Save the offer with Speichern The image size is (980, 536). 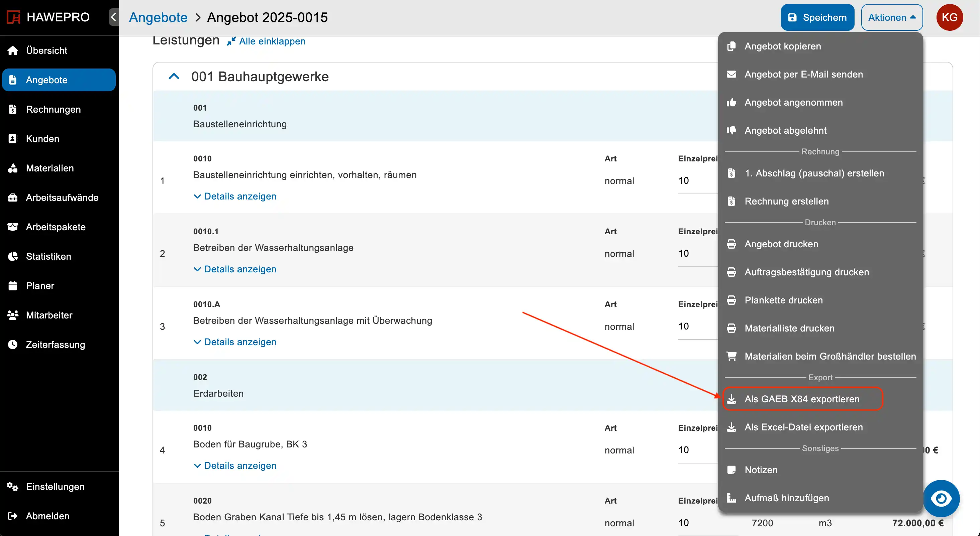coord(817,17)
